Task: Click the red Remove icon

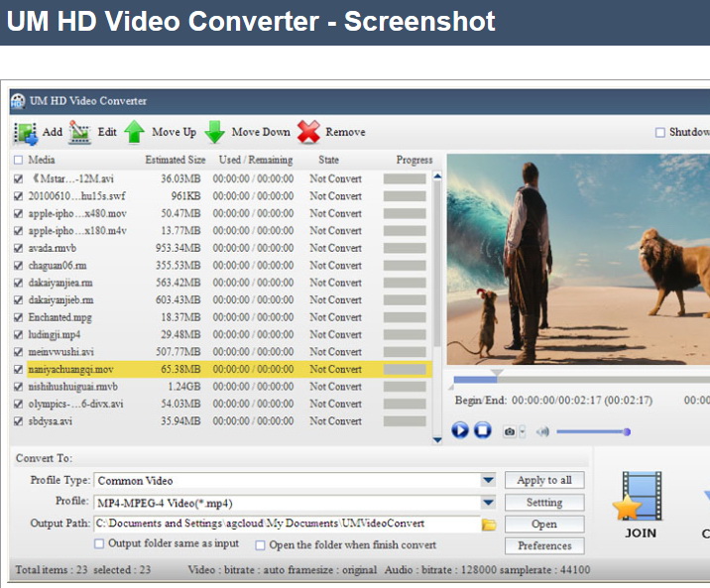Action: coord(308,132)
